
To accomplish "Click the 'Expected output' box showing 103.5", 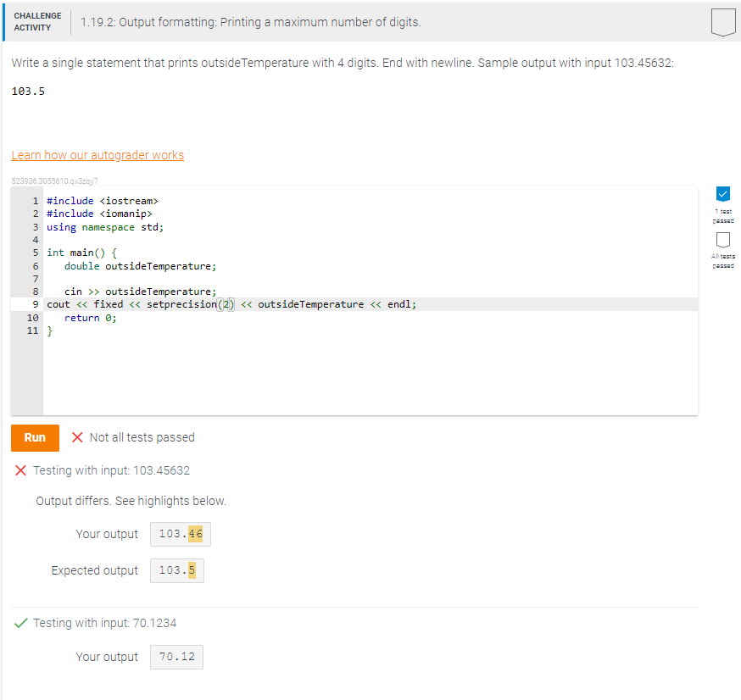I will 176,570.
